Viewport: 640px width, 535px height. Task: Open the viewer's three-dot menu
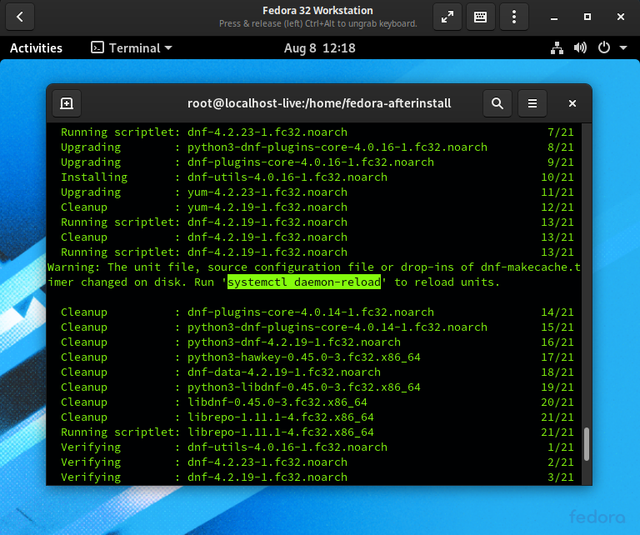[x=514, y=17]
